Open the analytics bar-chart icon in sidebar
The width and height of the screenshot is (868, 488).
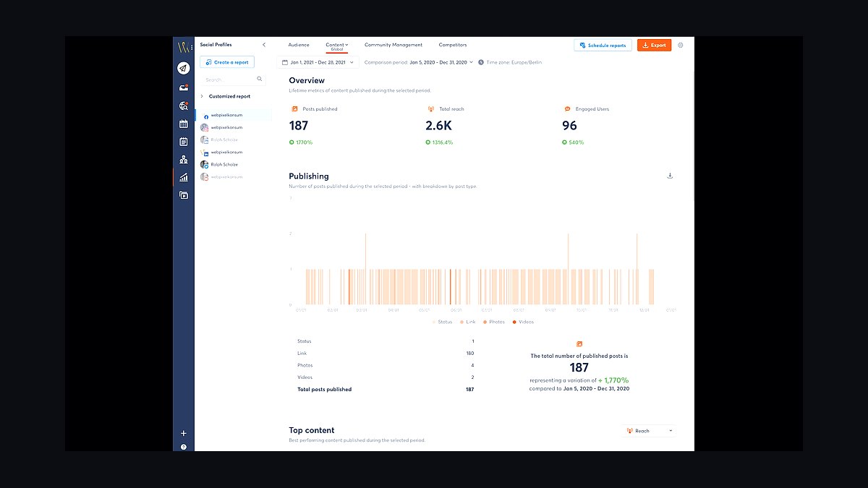coord(184,177)
